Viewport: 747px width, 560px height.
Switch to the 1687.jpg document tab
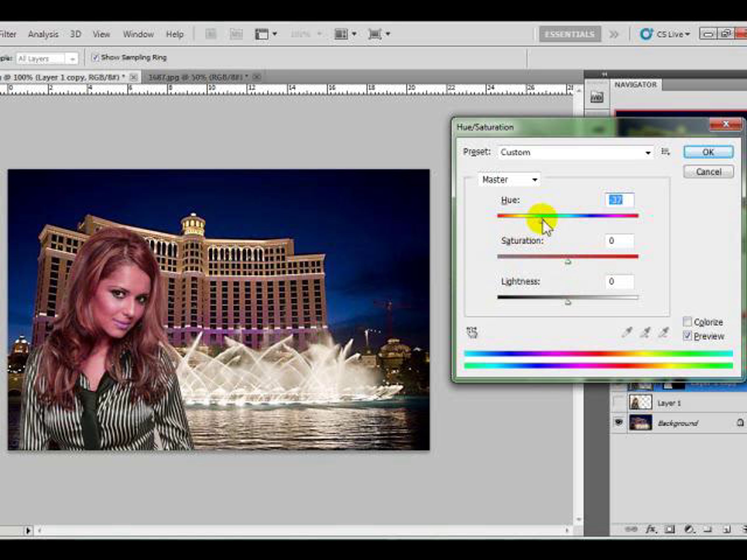coord(198,77)
